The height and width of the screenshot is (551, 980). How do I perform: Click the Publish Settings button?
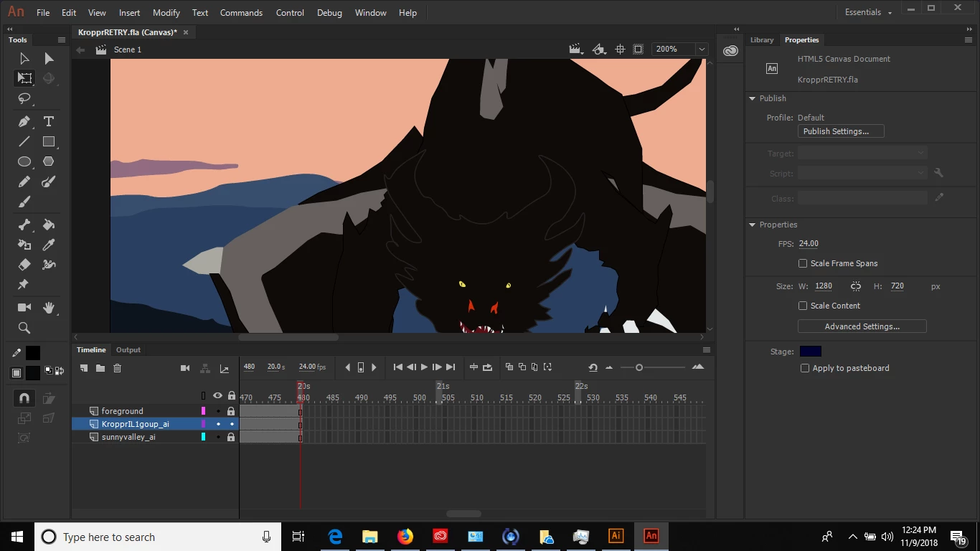point(841,131)
